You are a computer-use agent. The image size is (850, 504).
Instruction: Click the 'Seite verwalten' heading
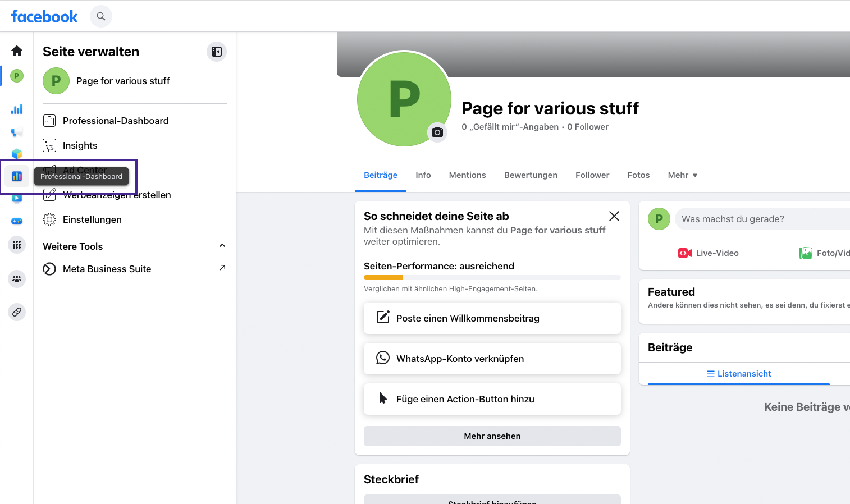click(91, 52)
